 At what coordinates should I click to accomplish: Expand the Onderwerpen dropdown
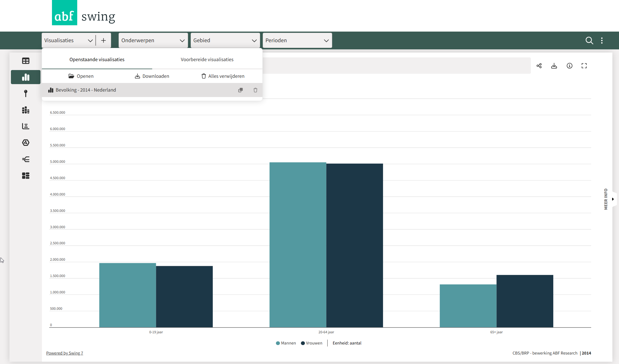click(x=153, y=40)
